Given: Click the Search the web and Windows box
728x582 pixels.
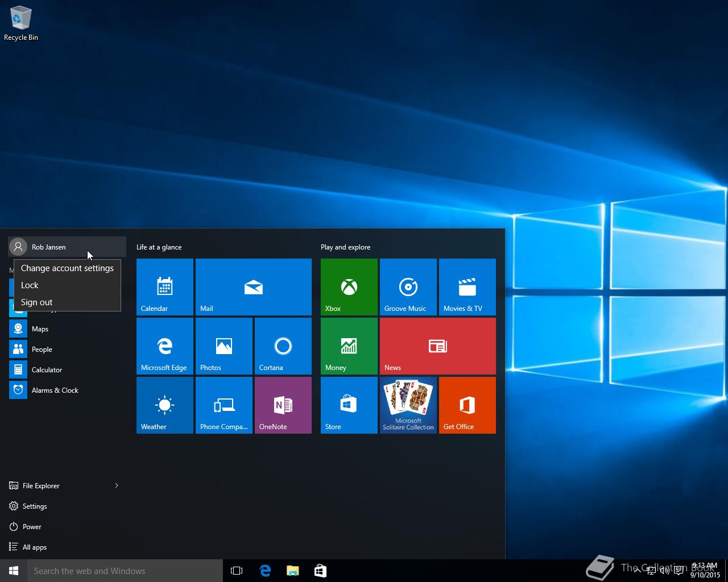Looking at the screenshot, I should coord(125,571).
